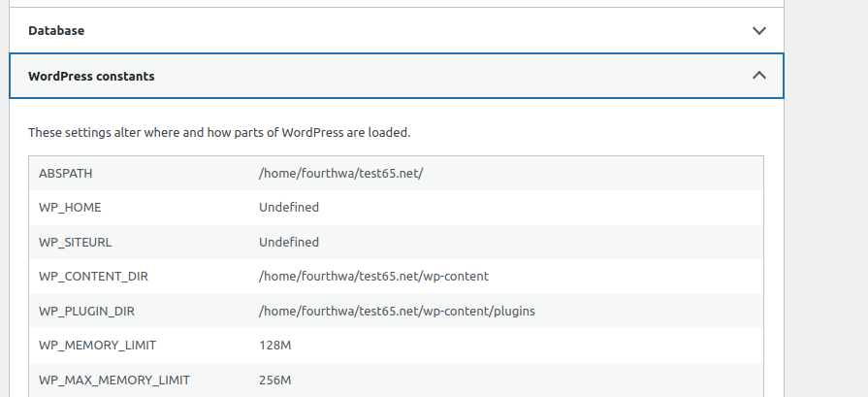Click the wp-content directory path value
Screen dimensions: 868x397
(x=373, y=276)
